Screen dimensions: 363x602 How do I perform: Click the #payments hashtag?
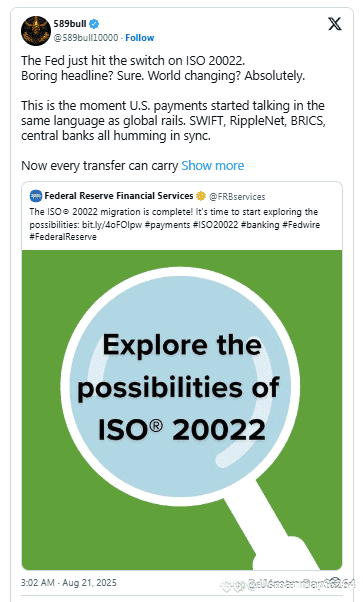click(x=167, y=225)
